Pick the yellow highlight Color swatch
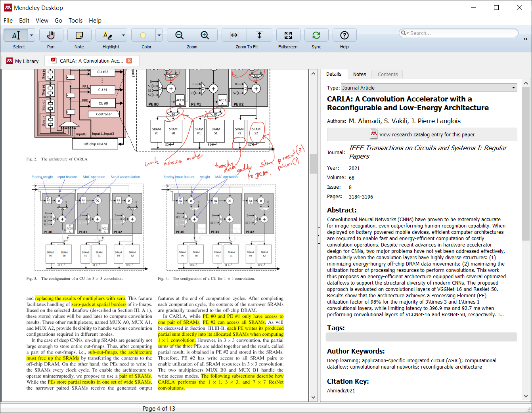This screenshot has height=413, width=532. click(143, 35)
